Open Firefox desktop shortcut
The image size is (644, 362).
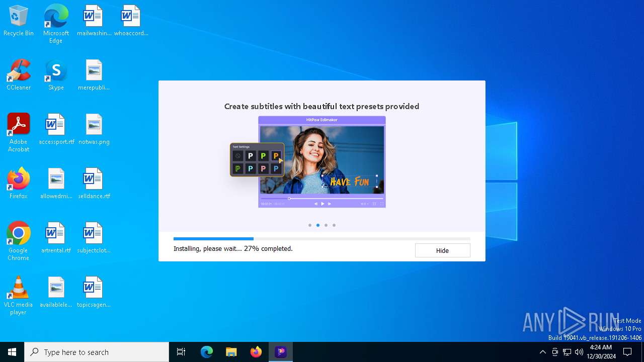19,184
